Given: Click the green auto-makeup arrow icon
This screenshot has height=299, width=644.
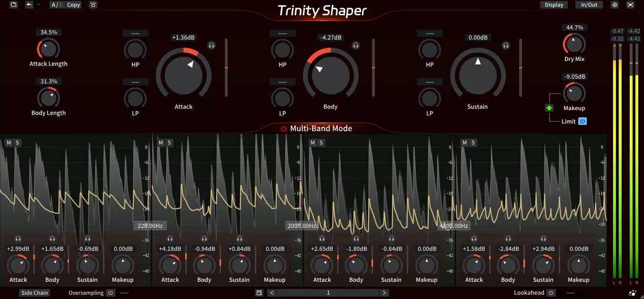Looking at the screenshot, I should click(x=549, y=108).
